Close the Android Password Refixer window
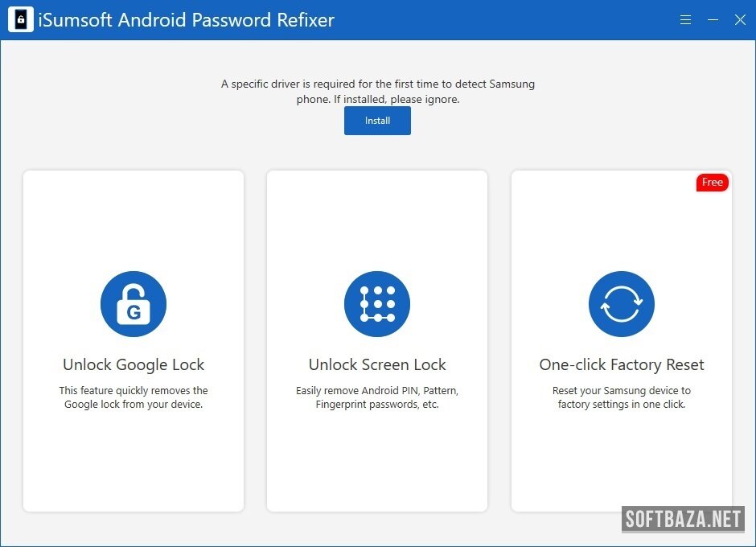 [x=740, y=20]
